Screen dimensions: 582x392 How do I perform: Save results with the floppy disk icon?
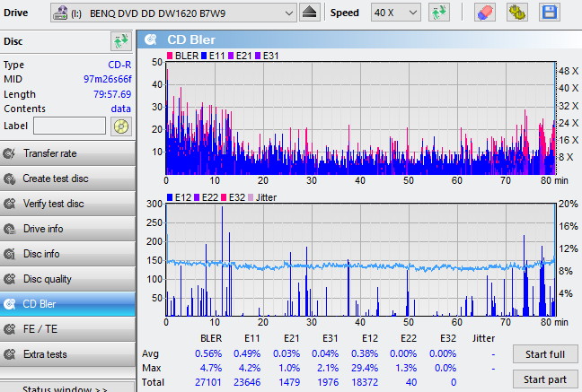tap(550, 13)
